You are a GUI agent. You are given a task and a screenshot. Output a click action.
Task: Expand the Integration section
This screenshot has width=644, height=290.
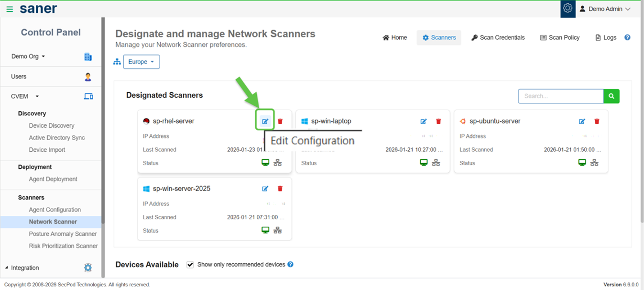tap(22, 268)
